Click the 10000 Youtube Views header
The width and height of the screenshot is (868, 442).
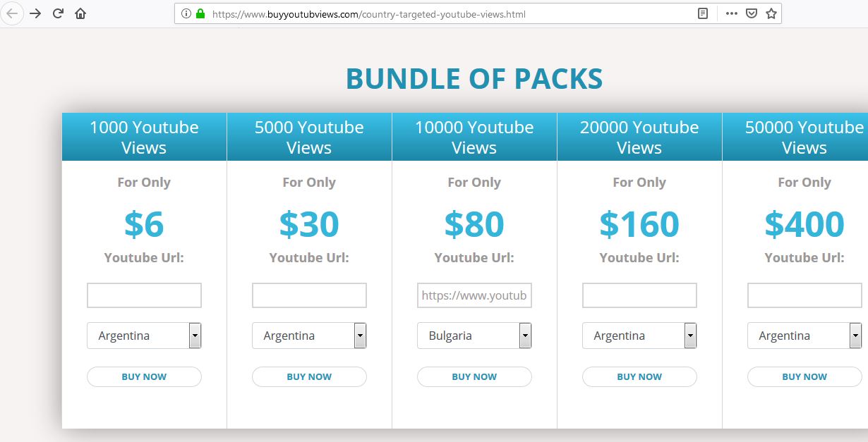click(x=474, y=137)
